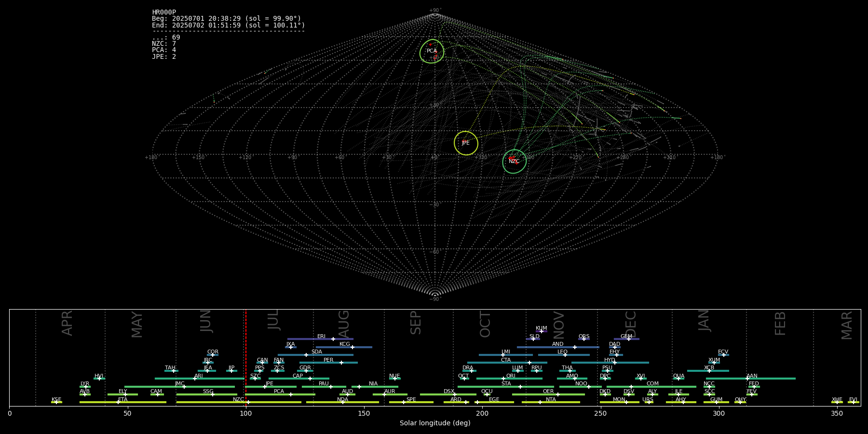Click the PER shower bar label
The width and height of the screenshot is (868, 434).
coord(328,360)
